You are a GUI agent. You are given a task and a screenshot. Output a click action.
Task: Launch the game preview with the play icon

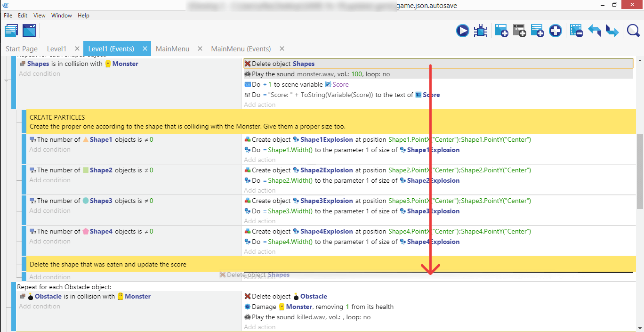tap(462, 31)
